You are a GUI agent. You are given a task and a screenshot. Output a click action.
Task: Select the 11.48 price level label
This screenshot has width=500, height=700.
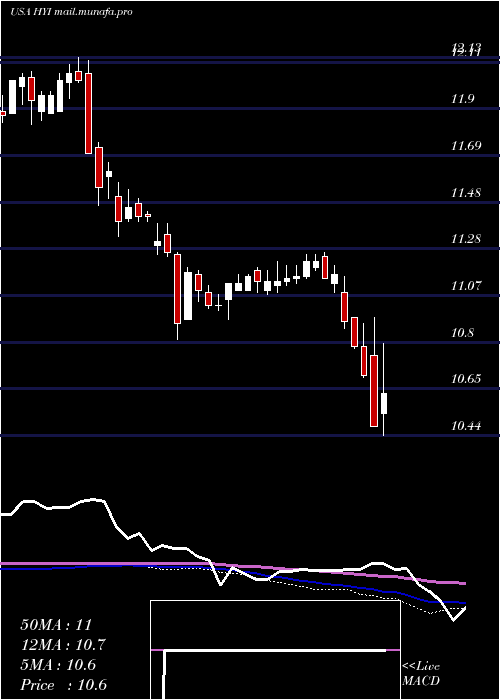click(x=466, y=193)
